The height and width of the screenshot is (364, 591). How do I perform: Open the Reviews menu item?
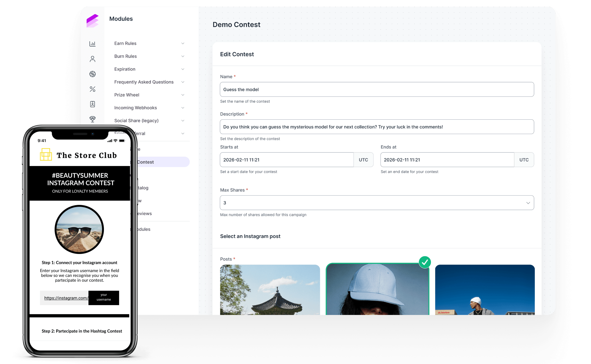pos(144,214)
